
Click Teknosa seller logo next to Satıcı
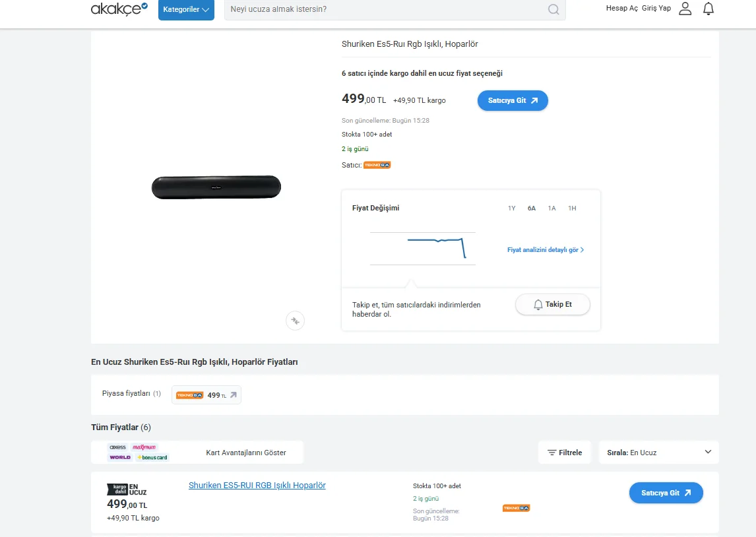click(377, 165)
